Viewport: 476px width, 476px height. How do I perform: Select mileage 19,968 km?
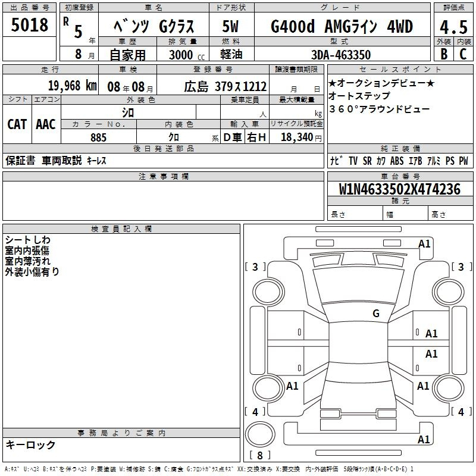coord(72,86)
